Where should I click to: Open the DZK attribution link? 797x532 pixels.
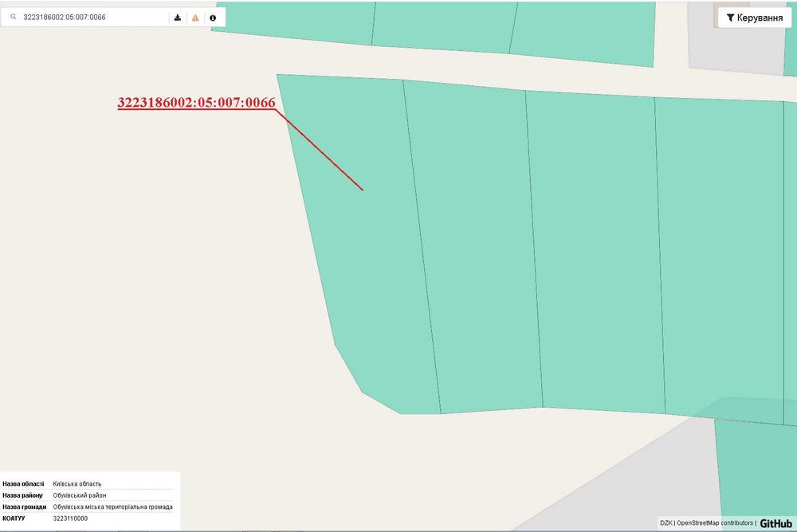click(x=665, y=523)
